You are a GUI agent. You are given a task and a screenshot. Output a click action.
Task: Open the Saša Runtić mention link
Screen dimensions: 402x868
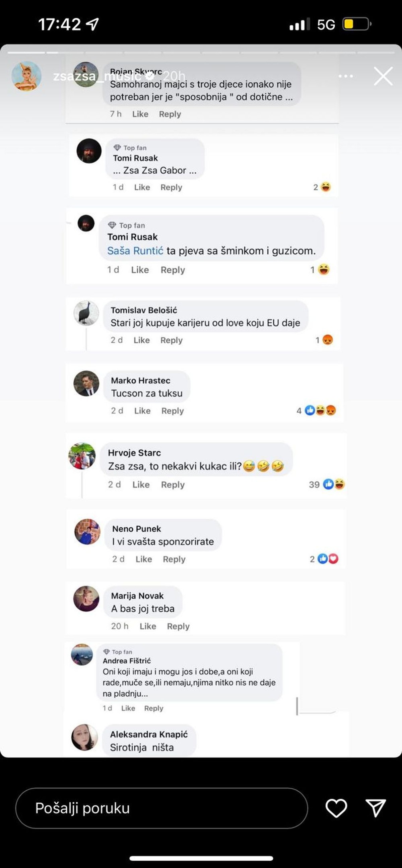coord(135,251)
